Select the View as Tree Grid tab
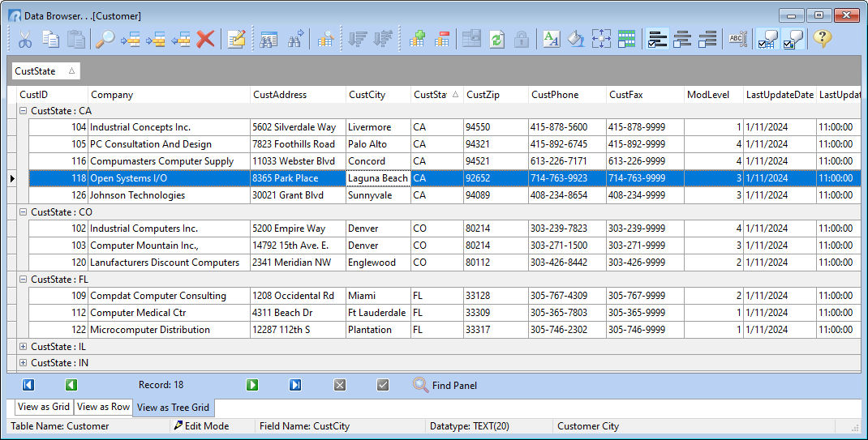868x440 pixels. pos(174,408)
